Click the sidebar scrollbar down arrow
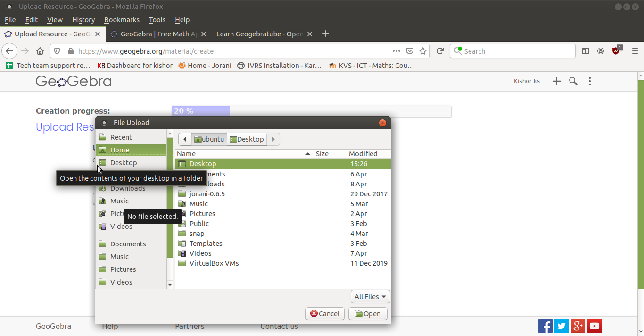 [x=170, y=285]
